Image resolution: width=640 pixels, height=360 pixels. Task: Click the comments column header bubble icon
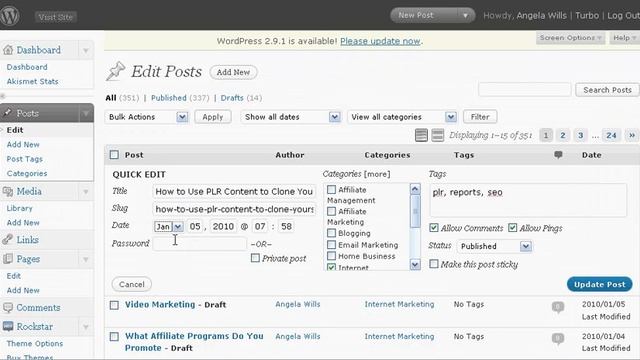(558, 155)
